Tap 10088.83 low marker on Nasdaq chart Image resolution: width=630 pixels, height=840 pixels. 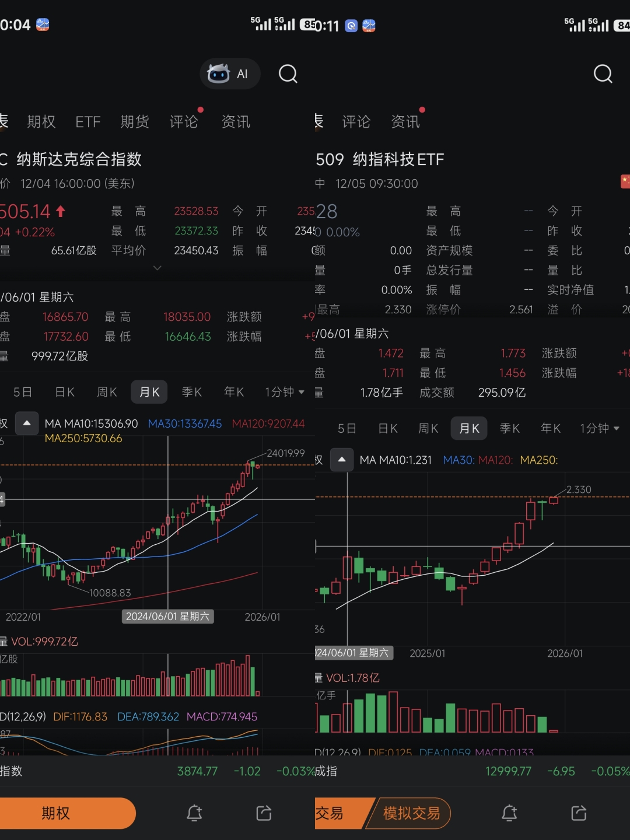point(110,593)
